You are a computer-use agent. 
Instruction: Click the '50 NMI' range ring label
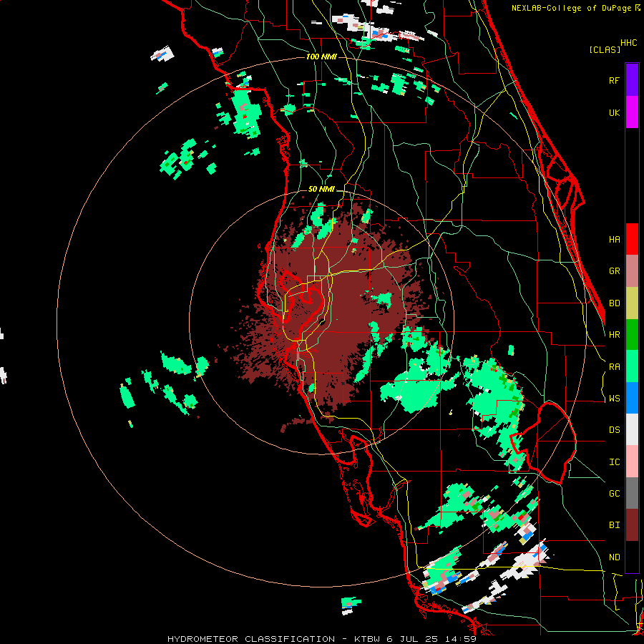coord(321,190)
